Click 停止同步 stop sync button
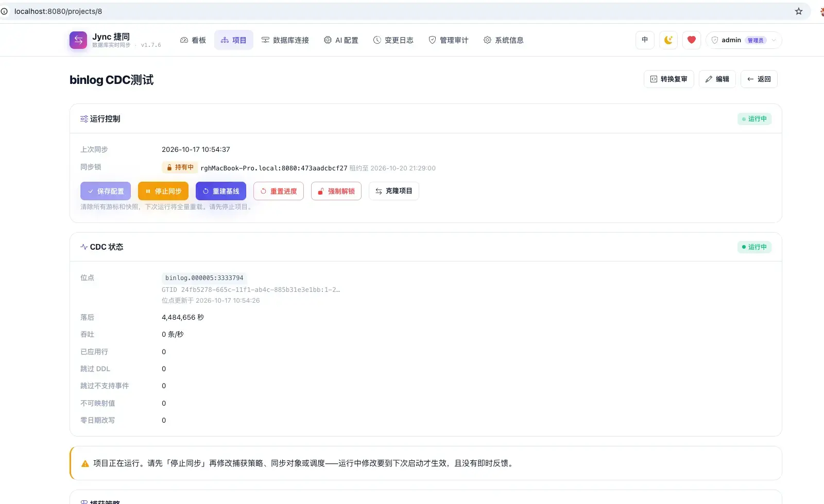Screen dimensions: 824x504 tap(163, 191)
